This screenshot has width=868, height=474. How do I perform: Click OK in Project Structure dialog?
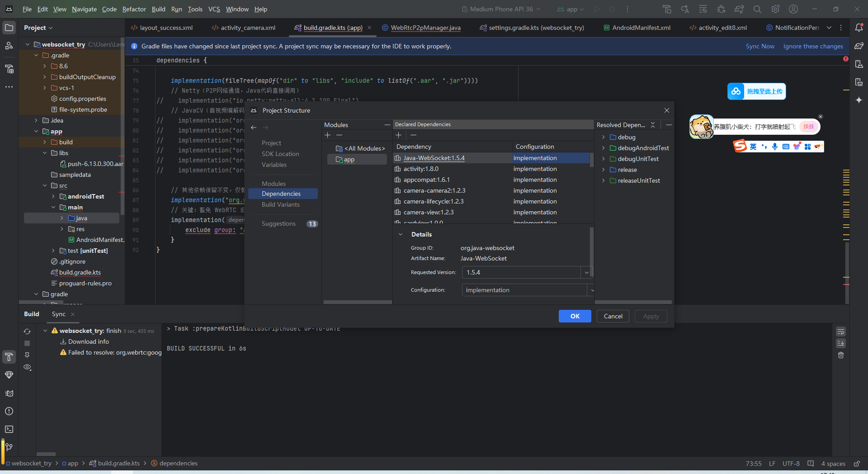(x=575, y=316)
